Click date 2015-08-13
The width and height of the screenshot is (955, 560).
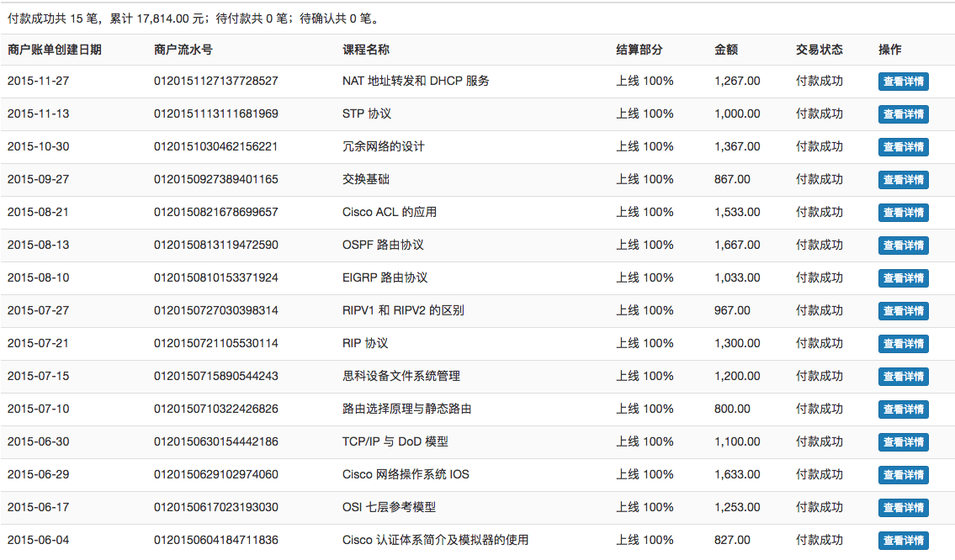point(39,246)
